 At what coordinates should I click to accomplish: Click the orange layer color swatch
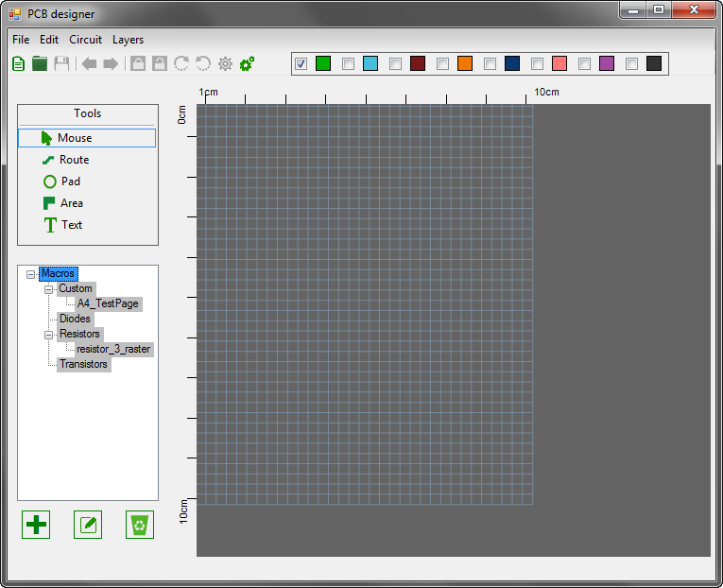[465, 63]
